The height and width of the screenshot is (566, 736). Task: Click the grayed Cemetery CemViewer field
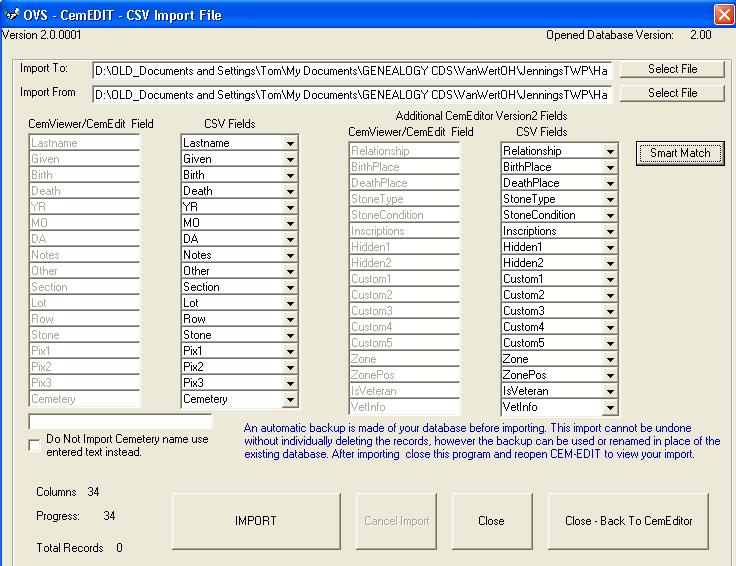click(84, 399)
